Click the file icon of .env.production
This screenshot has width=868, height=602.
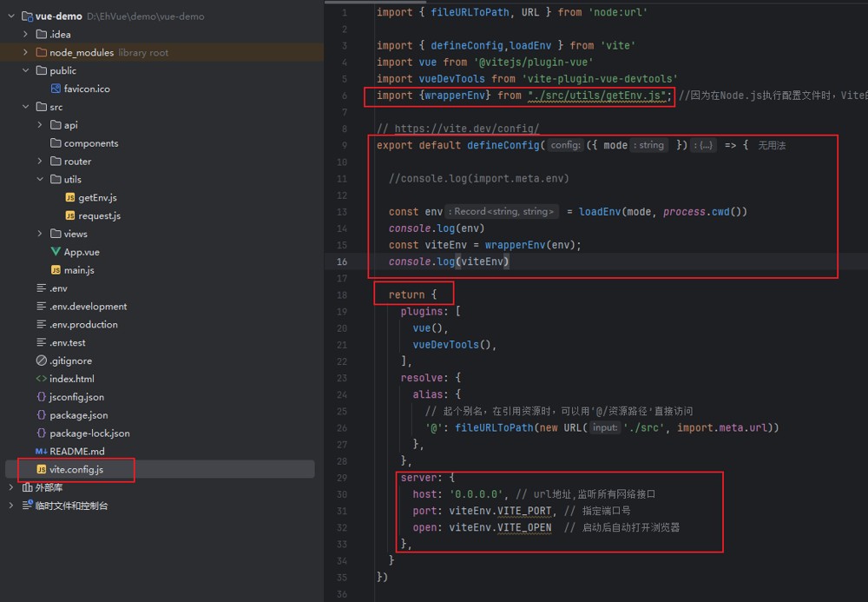(x=41, y=324)
